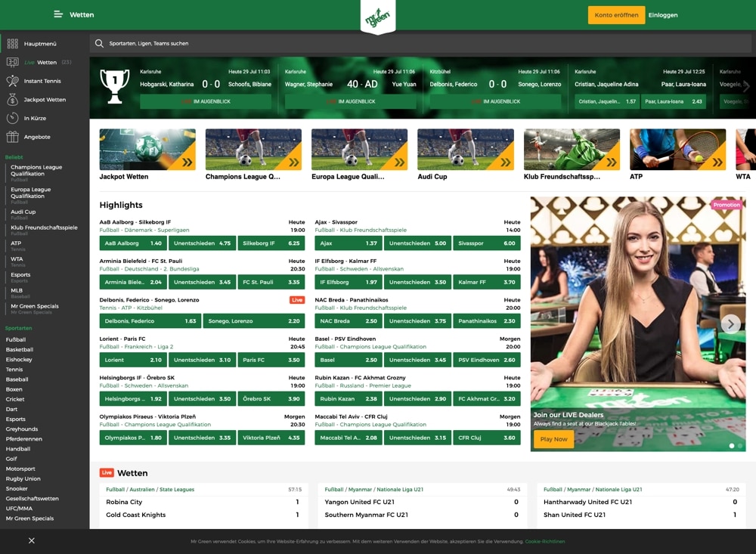Select Rubin Kazan odds 2.38
Image resolution: width=756 pixels, height=554 pixels.
[x=348, y=399]
